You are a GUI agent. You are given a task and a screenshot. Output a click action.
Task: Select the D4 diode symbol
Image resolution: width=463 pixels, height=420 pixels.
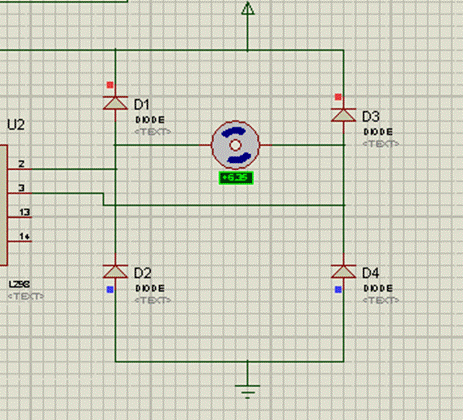[344, 272]
